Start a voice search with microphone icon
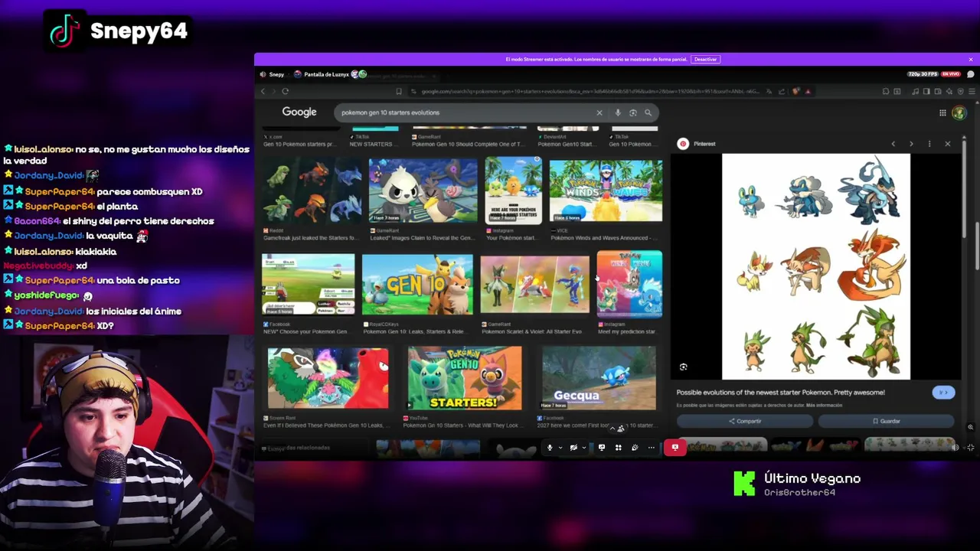This screenshot has width=980, height=551. [618, 112]
